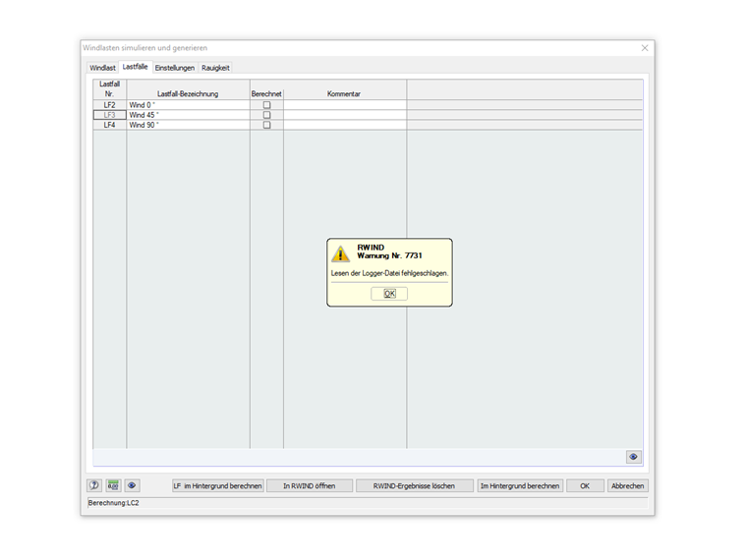Click In RWIND öffnen button
The width and height of the screenshot is (747, 560).
coord(310,485)
